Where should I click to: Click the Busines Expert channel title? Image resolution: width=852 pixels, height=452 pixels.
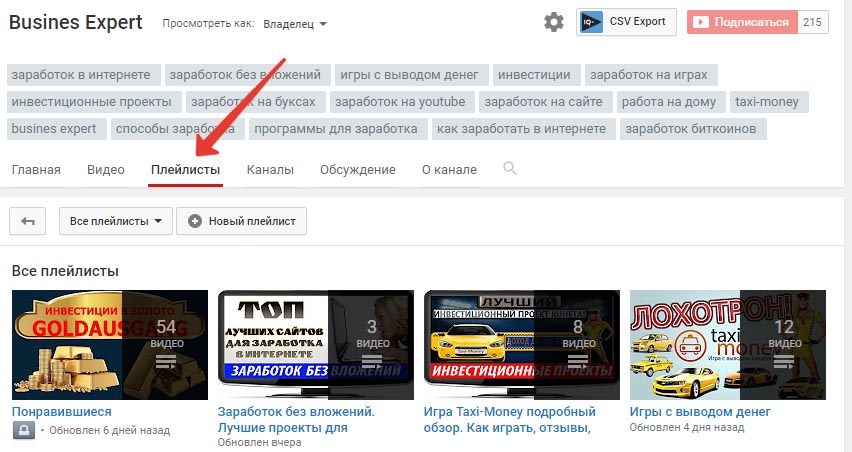(76, 22)
